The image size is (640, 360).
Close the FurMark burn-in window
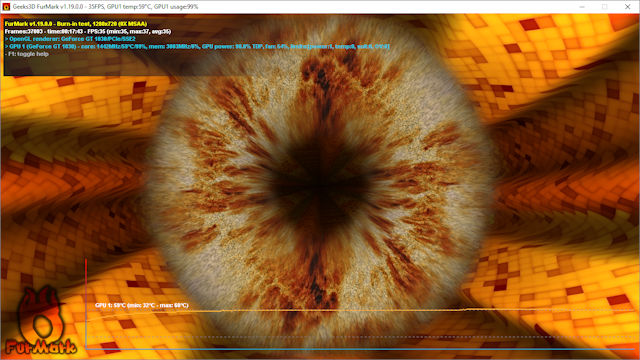coord(627,7)
